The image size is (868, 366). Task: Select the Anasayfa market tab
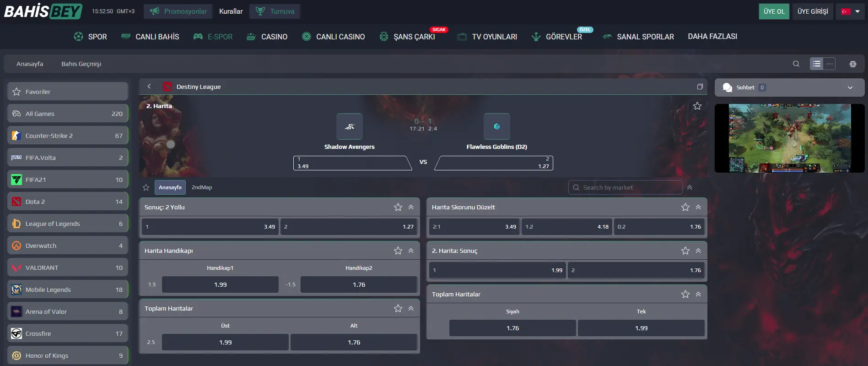[x=170, y=187]
